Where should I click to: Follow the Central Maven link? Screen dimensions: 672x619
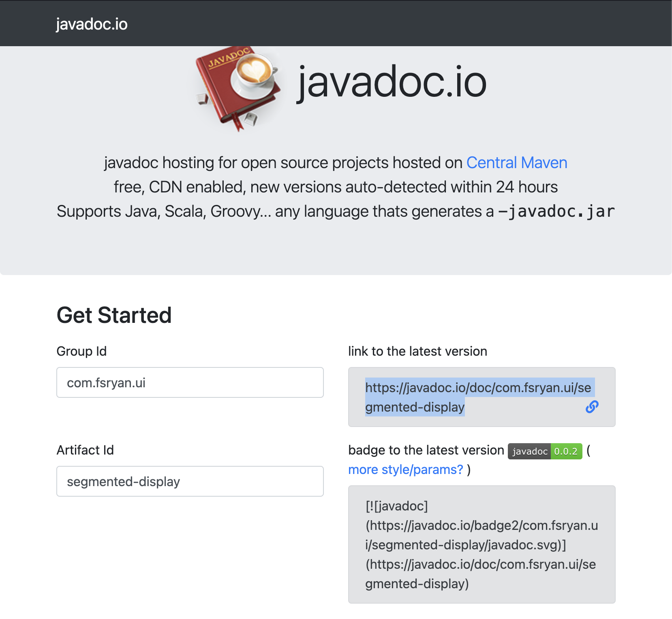tap(517, 162)
